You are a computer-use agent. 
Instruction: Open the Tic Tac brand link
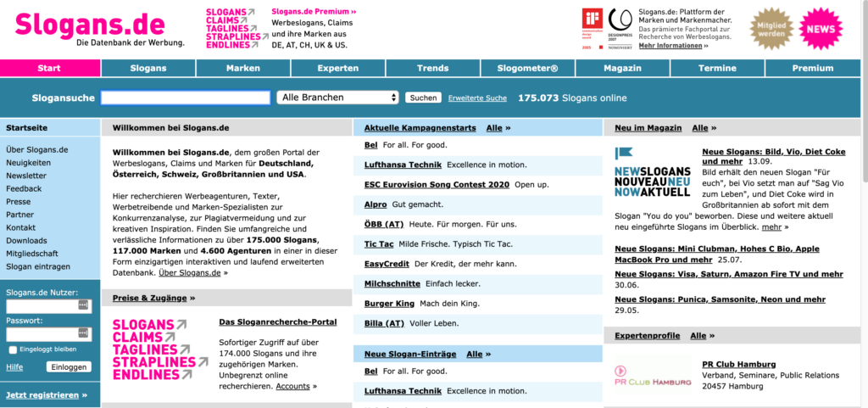[379, 244]
